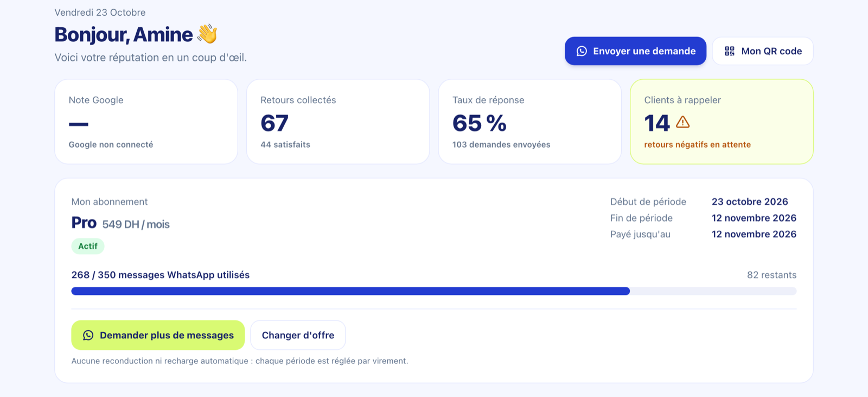The image size is (868, 397).
Task: Click the waving hand emoji
Action: point(207,34)
